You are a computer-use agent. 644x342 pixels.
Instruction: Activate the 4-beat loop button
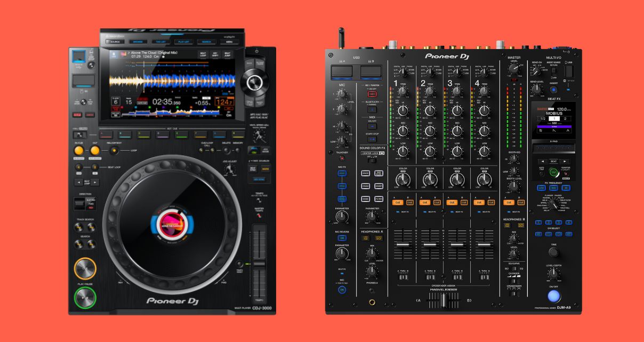[79, 168]
